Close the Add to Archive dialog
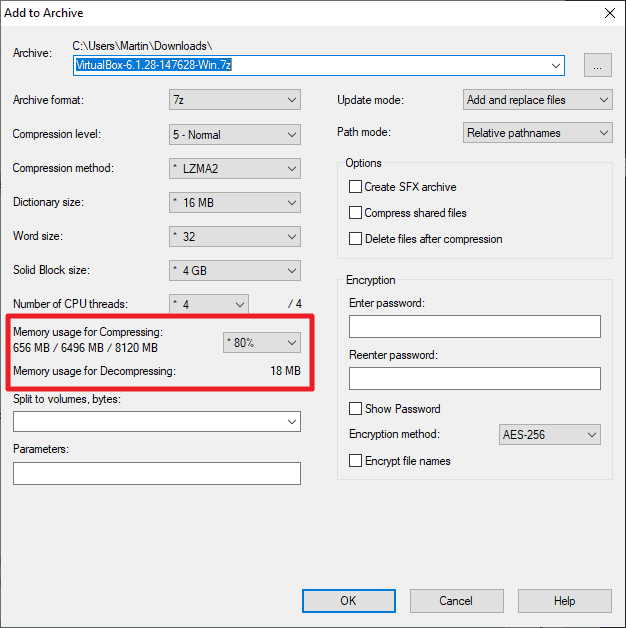 pos(606,13)
